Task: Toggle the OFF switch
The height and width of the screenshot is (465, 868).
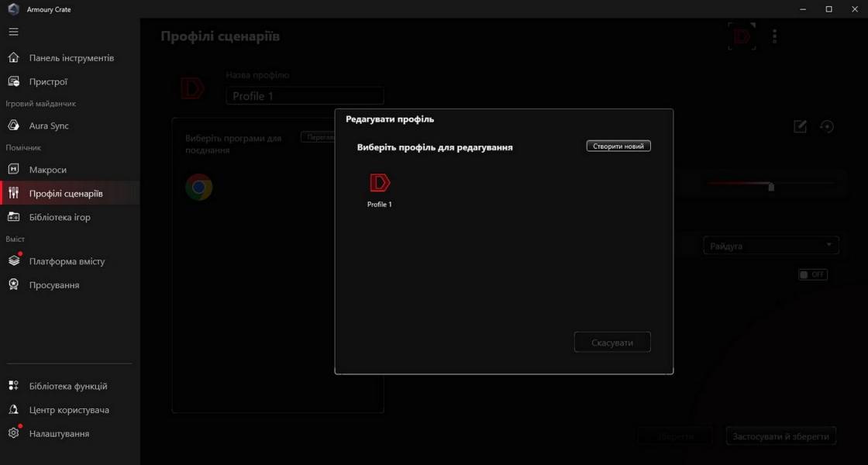Action: (813, 274)
